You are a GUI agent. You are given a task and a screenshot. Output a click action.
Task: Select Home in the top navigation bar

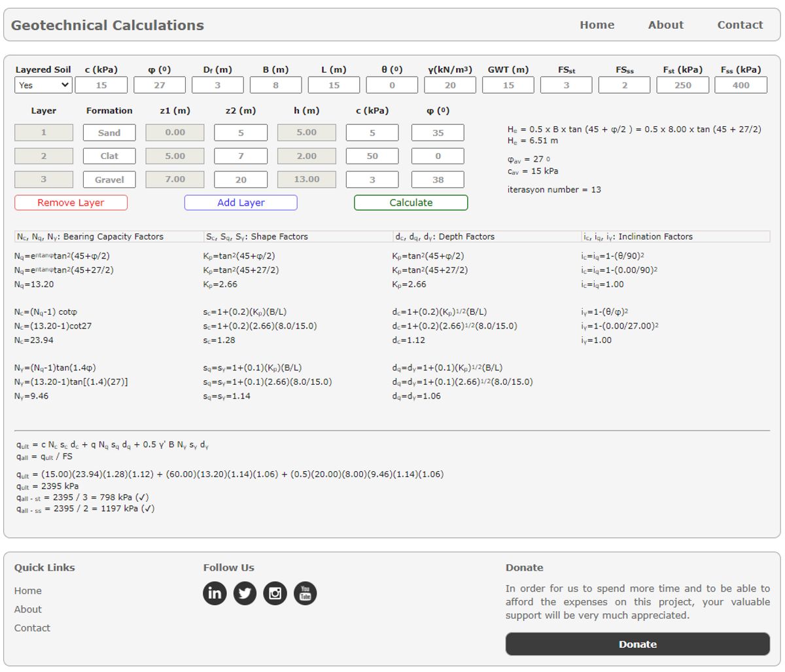(x=597, y=25)
